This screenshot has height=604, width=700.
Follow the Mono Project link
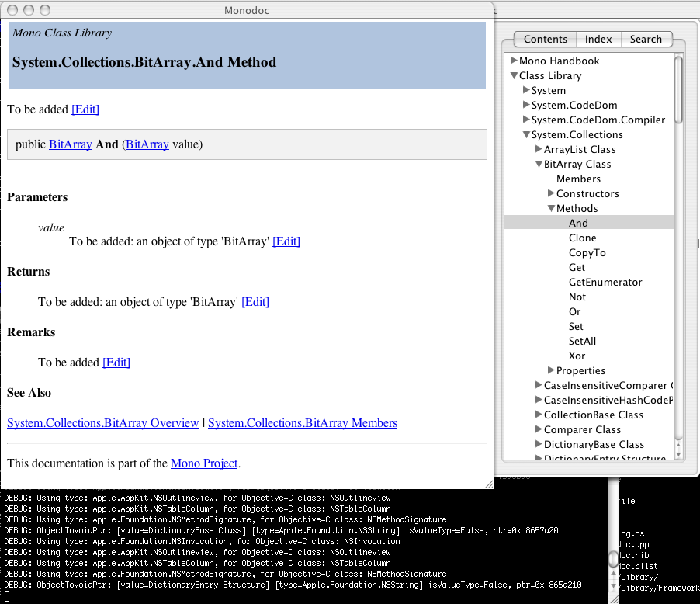[x=204, y=463]
